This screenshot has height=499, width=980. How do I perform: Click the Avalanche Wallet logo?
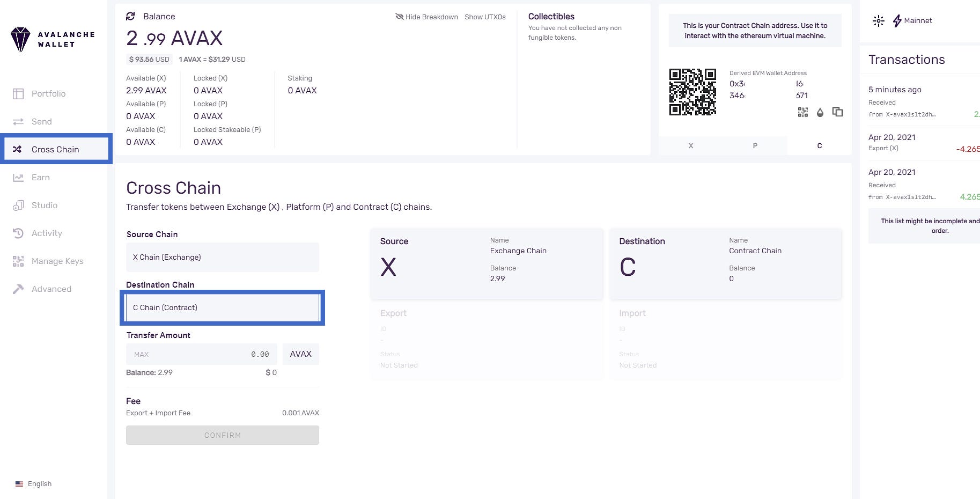[x=53, y=40]
